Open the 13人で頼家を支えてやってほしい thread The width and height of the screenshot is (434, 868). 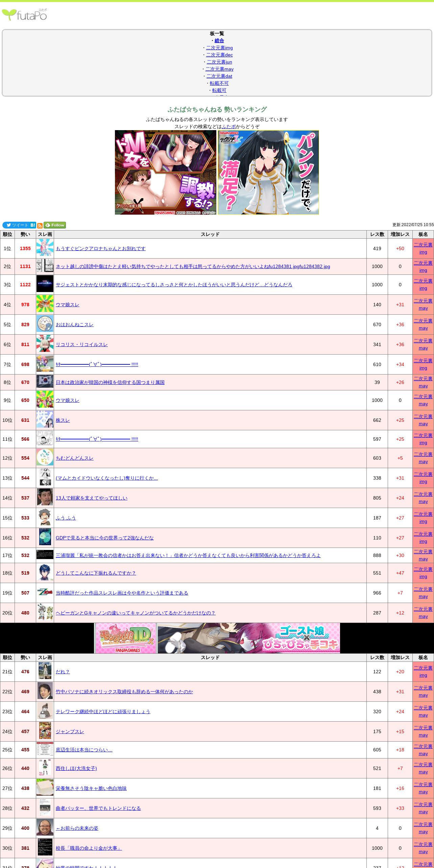click(92, 498)
